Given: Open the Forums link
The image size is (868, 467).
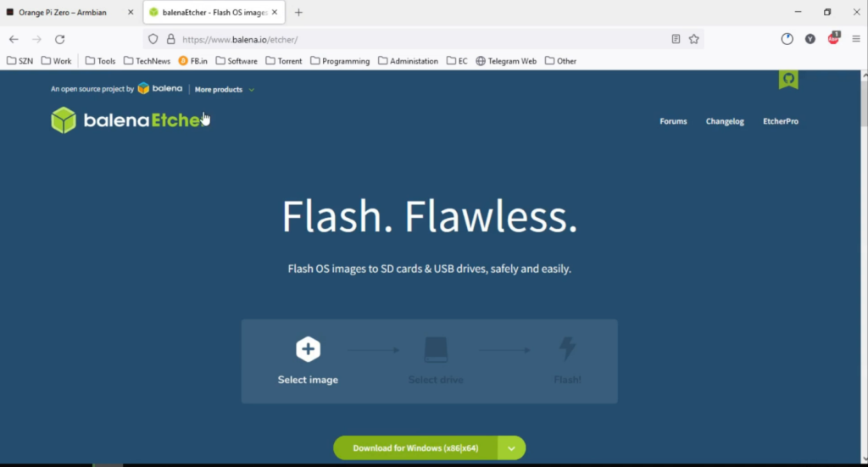Looking at the screenshot, I should tap(673, 121).
